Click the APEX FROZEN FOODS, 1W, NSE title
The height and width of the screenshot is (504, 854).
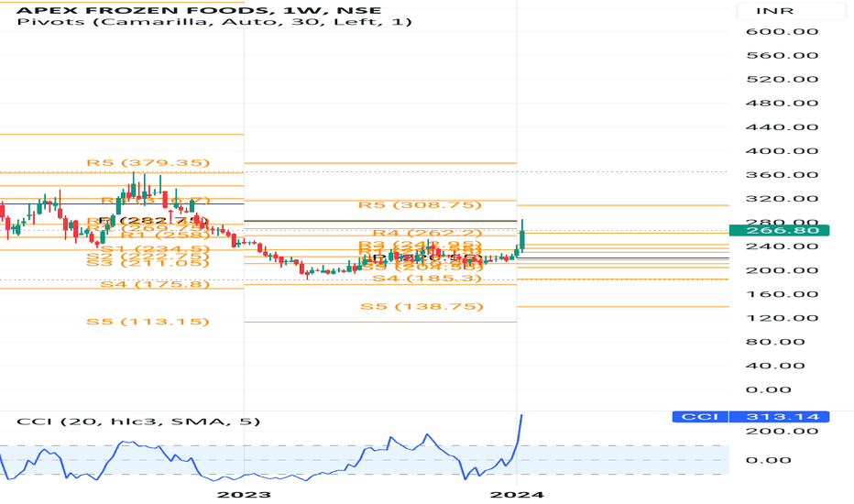coord(199,10)
